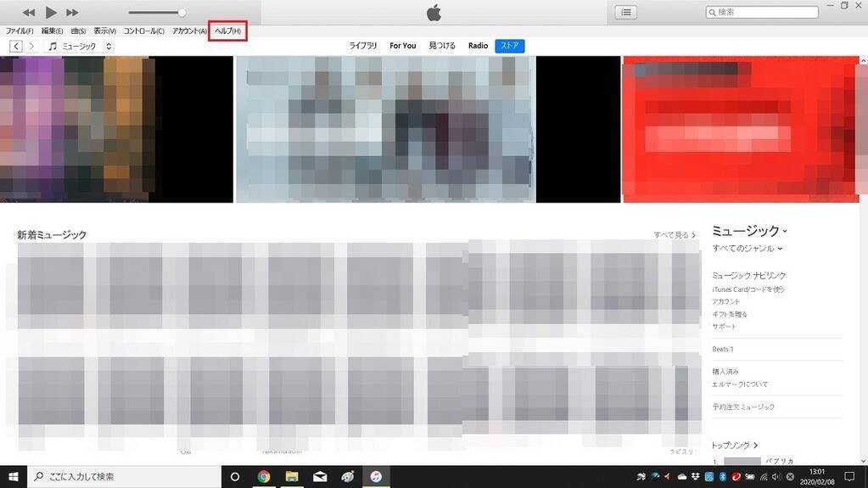The height and width of the screenshot is (488, 868).
Task: Click the scroll-up arrow of the scrollbar
Action: click(x=863, y=59)
